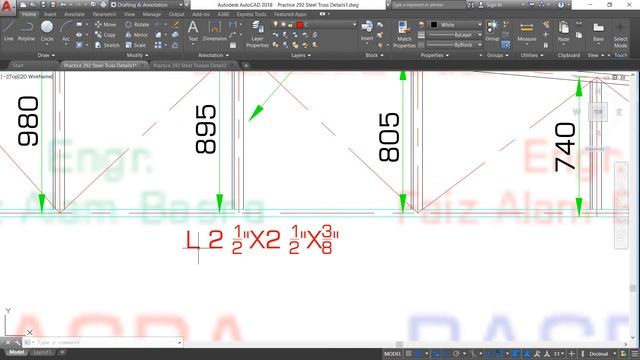Open the Decimal units dropdown in status bar
Image resolution: width=640 pixels, height=360 pixels.
(602, 353)
